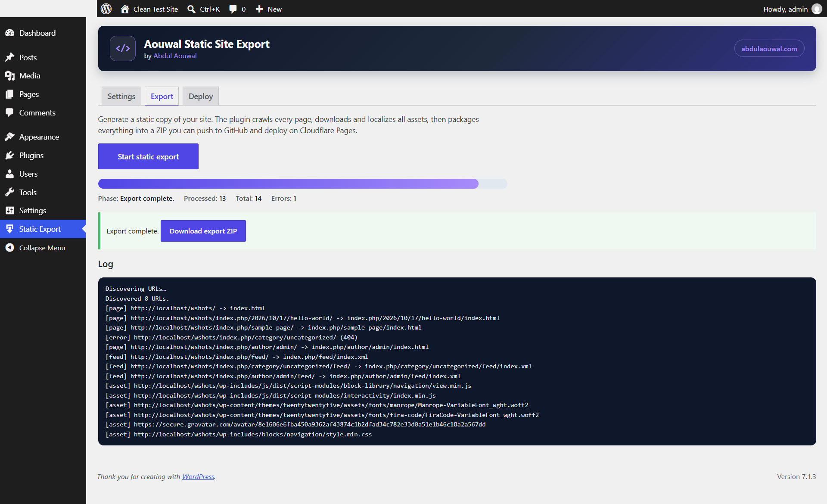Click the Collapse Menu arrow icon
Screen dimensions: 827x504
(x=10, y=248)
